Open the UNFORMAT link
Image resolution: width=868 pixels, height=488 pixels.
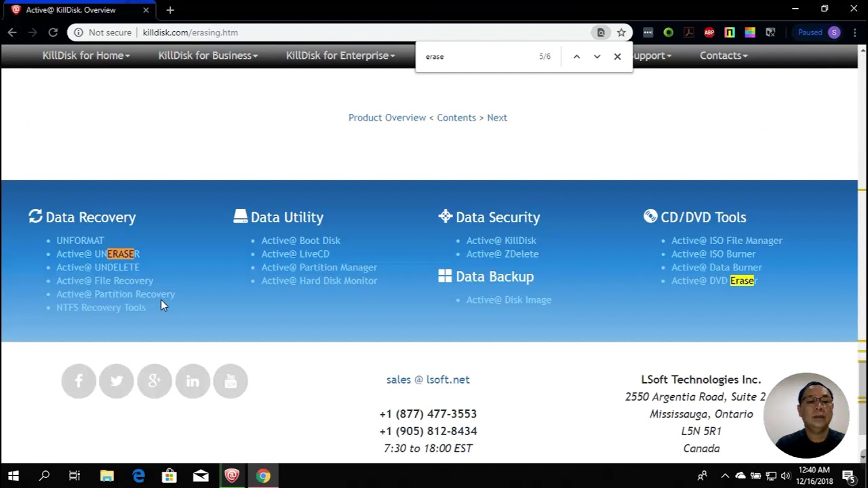(80, 241)
